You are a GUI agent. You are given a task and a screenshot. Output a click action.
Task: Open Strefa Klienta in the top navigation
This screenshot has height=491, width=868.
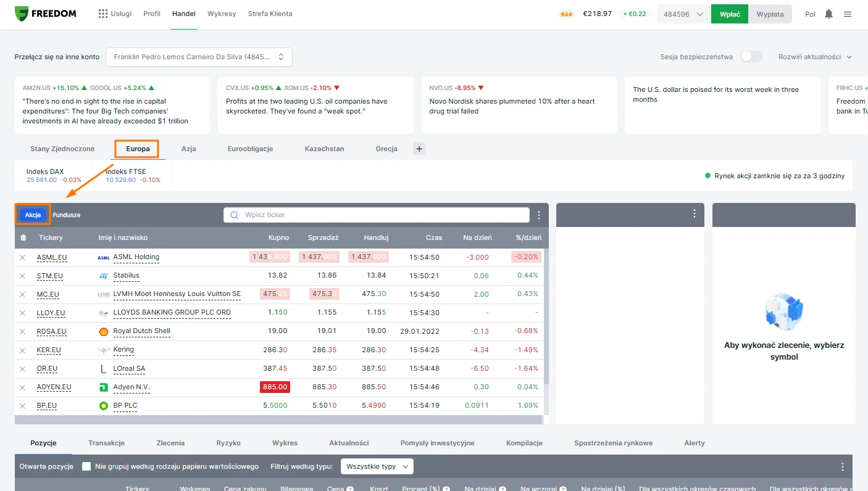point(270,14)
